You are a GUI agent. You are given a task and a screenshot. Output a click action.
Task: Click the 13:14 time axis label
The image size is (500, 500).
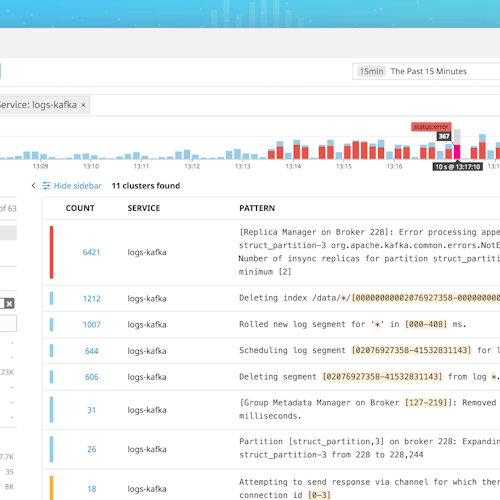coord(293,166)
